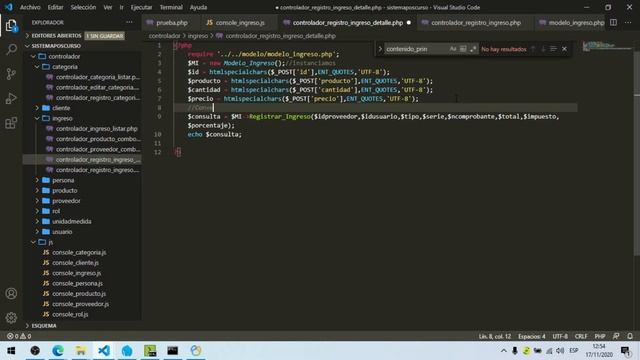This screenshot has width=640, height=360.
Task: Open the Selección menu
Action: coord(83,7)
